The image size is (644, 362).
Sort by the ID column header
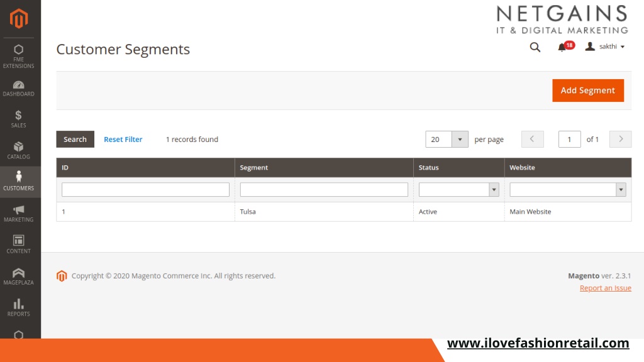click(145, 167)
